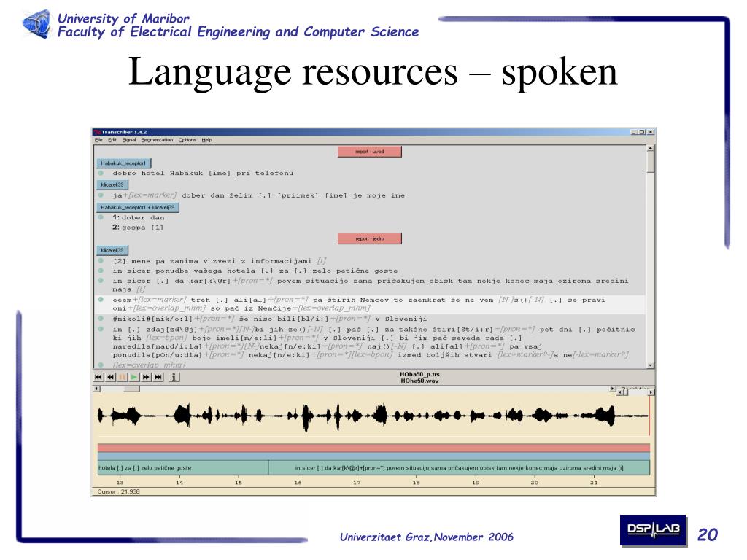Open the File menu
Screen dimensions: 747x560
(x=98, y=140)
